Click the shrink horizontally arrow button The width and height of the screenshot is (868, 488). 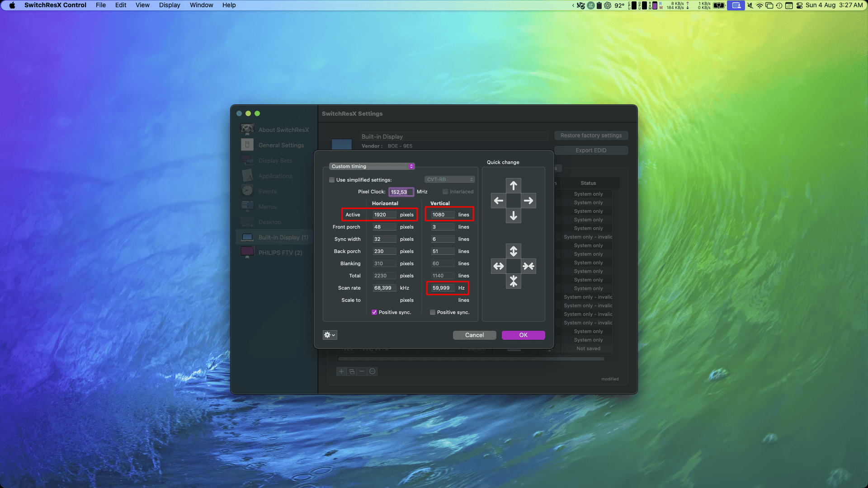click(x=528, y=266)
